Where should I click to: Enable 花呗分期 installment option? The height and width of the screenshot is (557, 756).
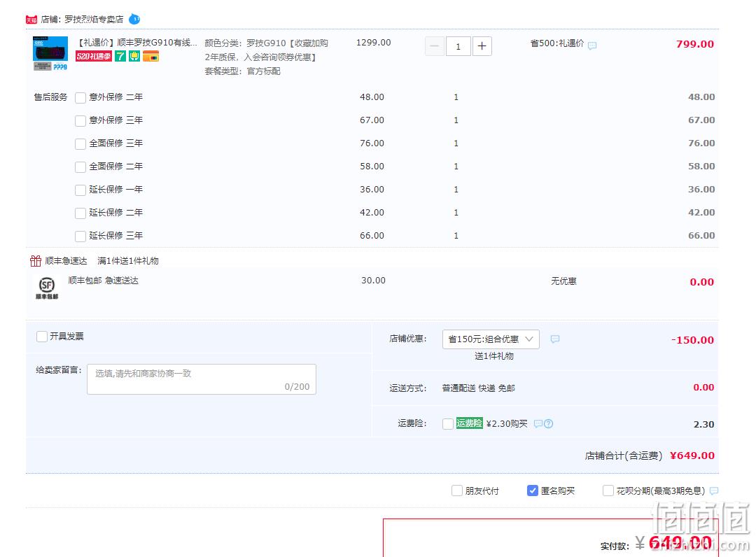[608, 491]
